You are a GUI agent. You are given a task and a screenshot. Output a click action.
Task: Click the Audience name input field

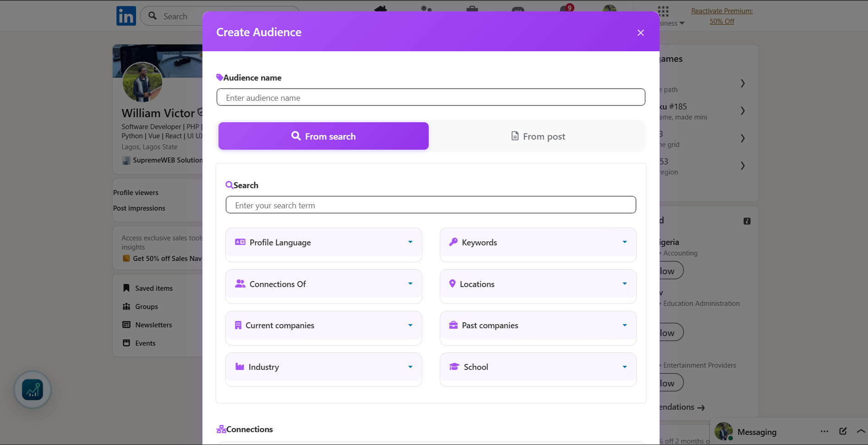click(431, 98)
